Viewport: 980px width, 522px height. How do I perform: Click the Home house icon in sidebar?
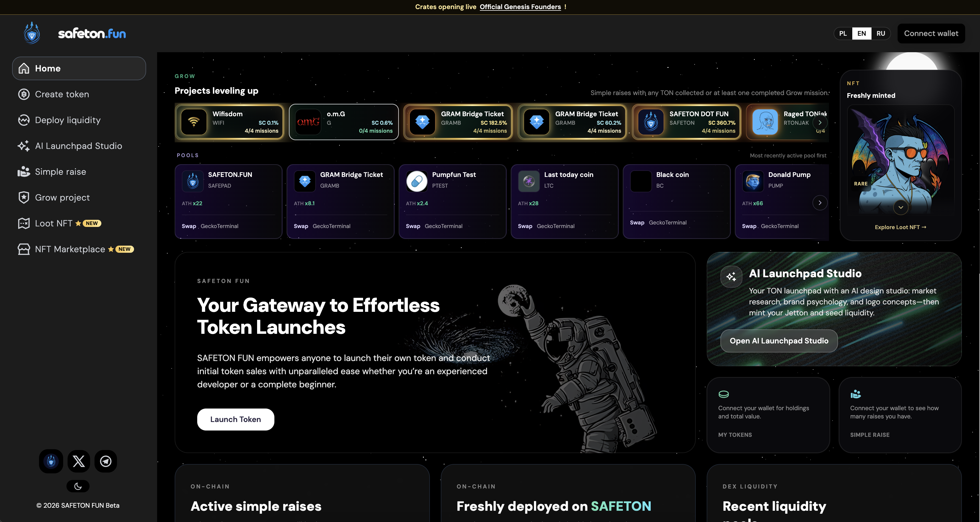pyautogui.click(x=24, y=68)
